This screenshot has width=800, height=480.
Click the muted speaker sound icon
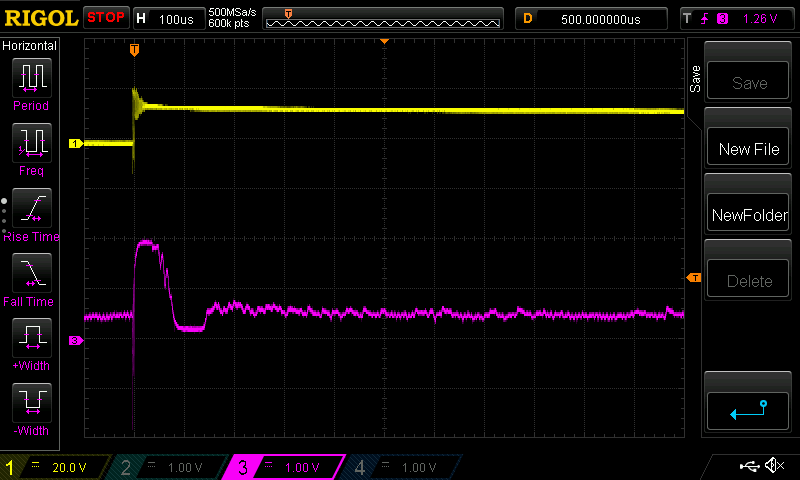click(x=774, y=465)
